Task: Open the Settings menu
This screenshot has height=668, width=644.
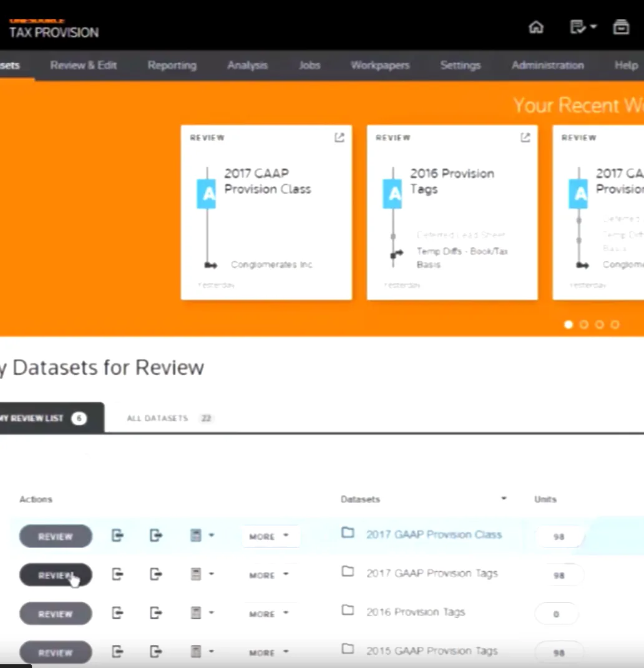Action: pyautogui.click(x=461, y=65)
